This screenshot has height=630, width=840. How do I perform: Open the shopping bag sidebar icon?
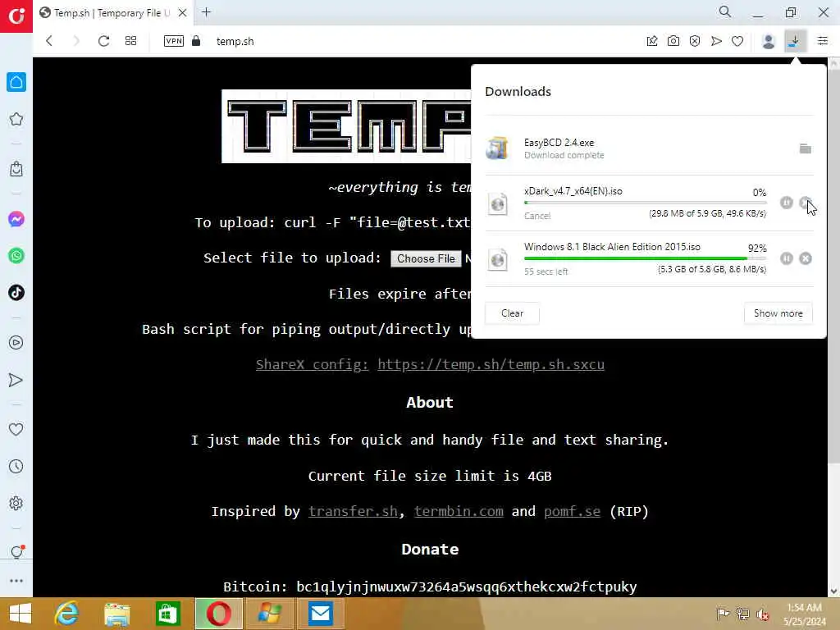tap(16, 169)
